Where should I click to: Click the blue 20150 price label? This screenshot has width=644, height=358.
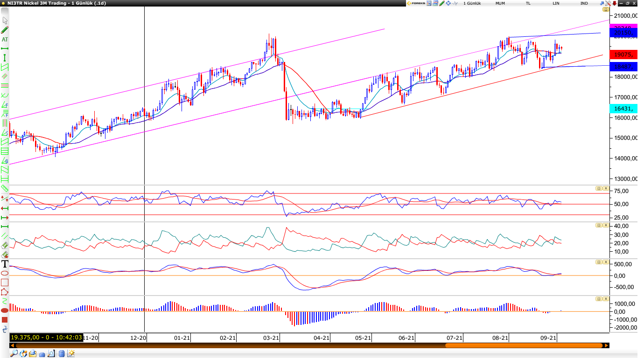[x=623, y=33]
